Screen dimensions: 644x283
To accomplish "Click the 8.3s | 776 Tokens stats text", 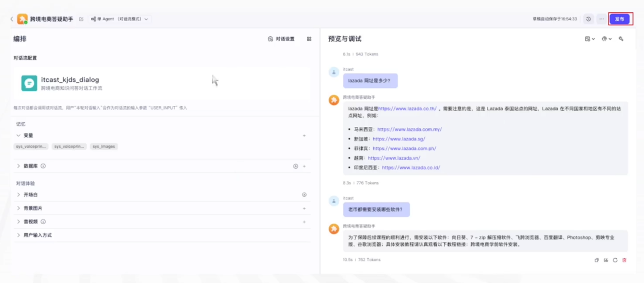I will tap(361, 183).
